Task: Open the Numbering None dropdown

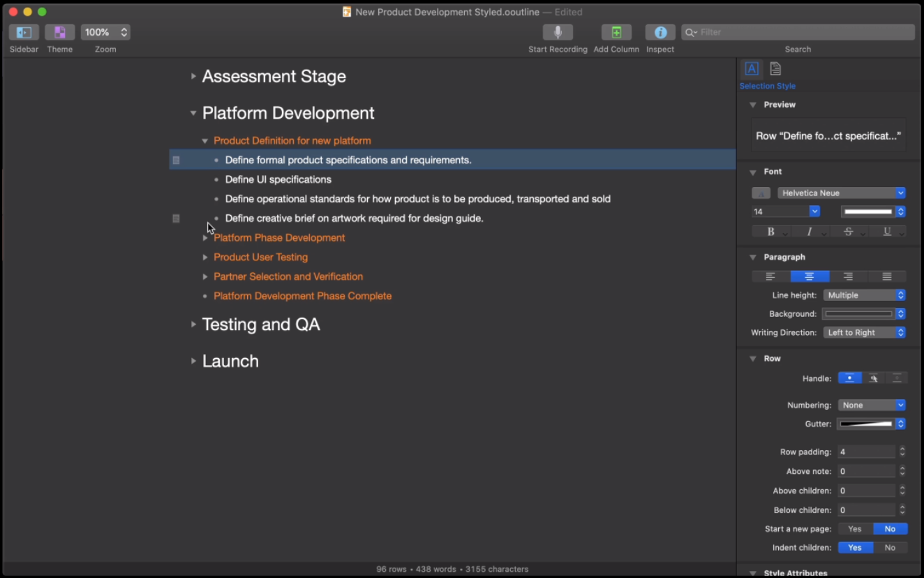Action: [872, 405]
